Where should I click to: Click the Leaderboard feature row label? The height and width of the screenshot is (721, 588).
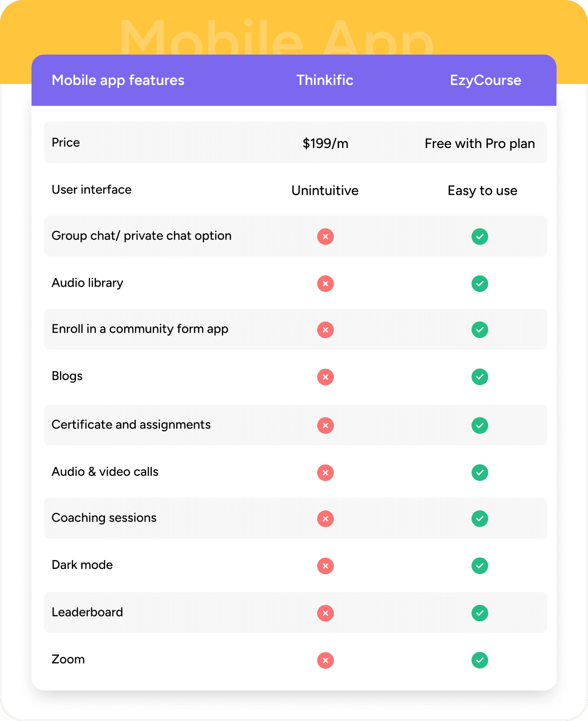pos(87,612)
